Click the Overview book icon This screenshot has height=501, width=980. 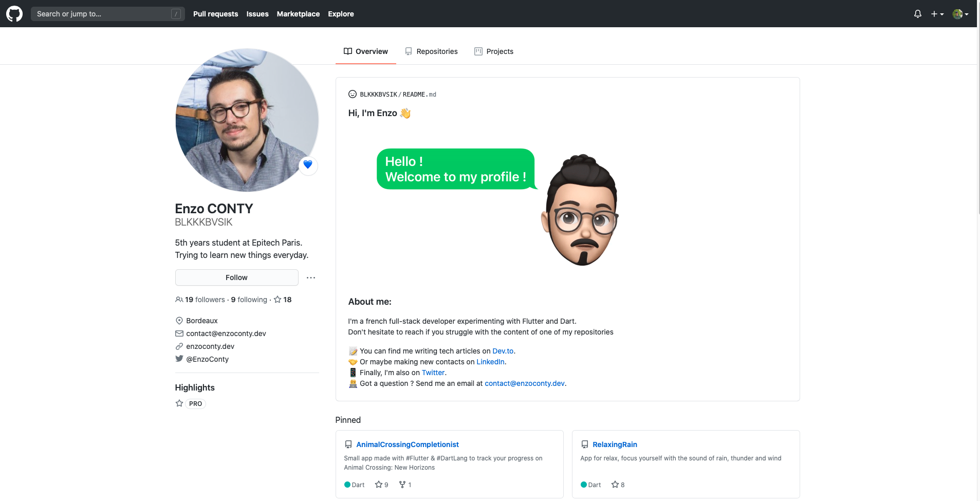[x=348, y=51]
